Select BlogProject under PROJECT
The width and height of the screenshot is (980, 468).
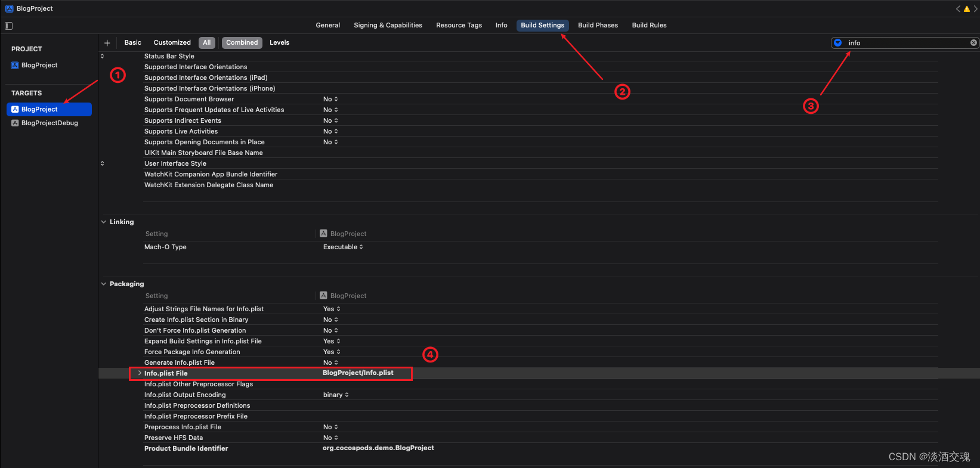coord(39,65)
